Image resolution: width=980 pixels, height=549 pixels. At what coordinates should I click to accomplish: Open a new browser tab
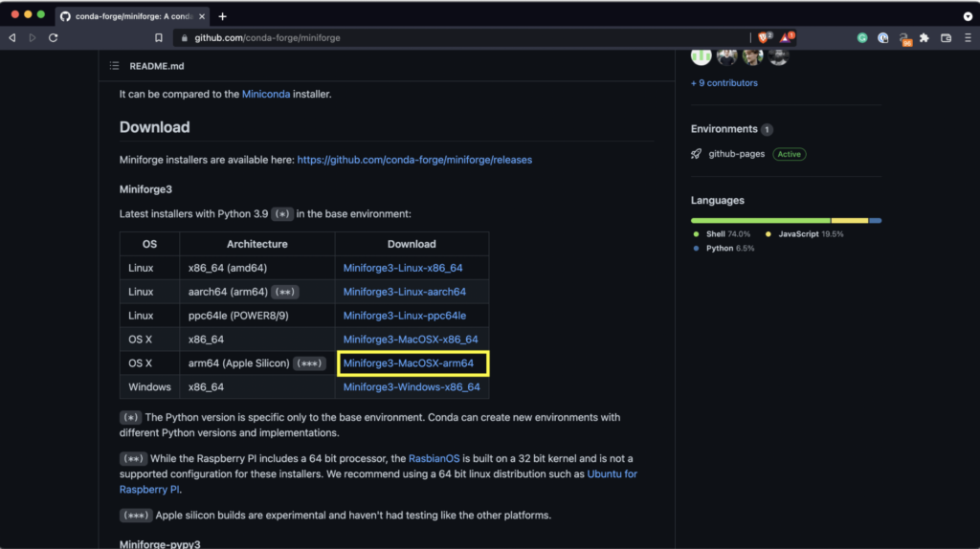click(x=222, y=16)
